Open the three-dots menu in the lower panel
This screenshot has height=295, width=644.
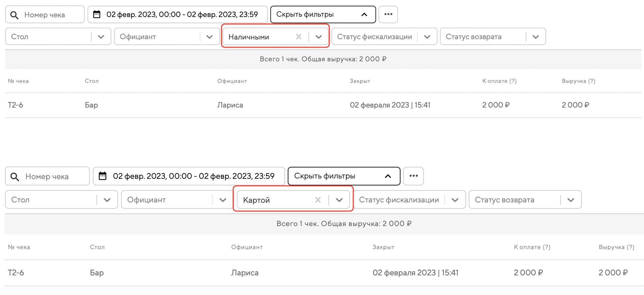(413, 176)
